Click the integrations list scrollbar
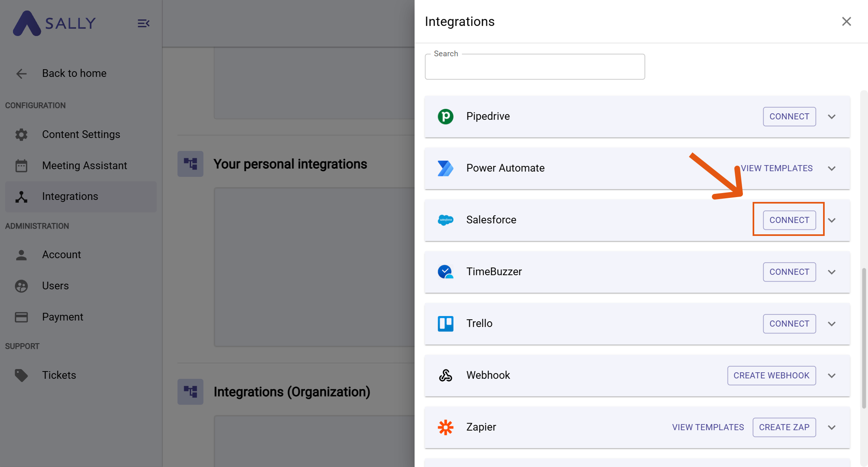 (x=864, y=338)
